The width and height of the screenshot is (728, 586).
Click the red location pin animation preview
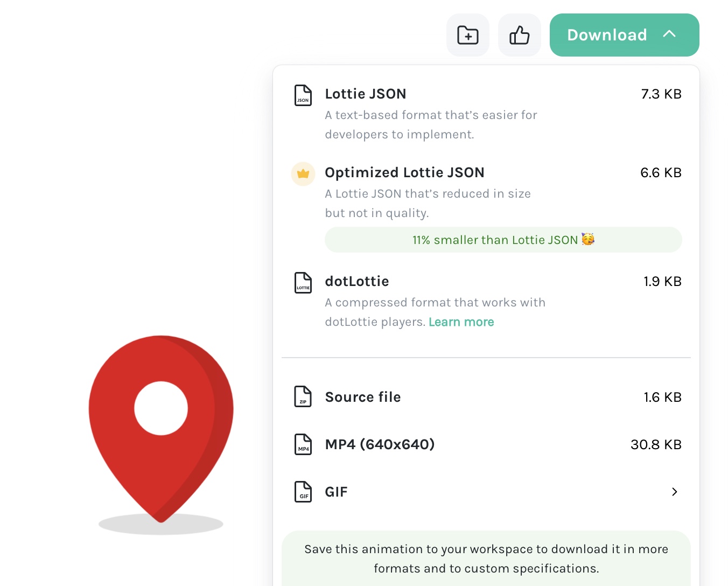(161, 434)
